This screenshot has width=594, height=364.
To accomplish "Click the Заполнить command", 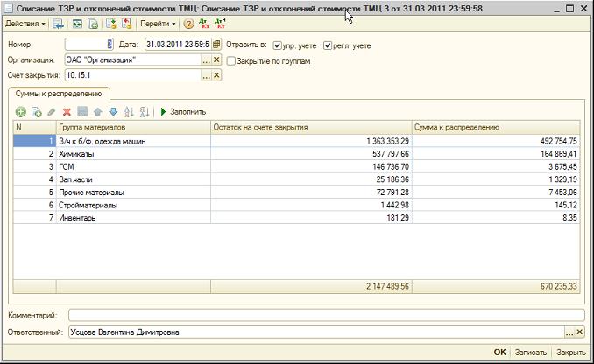I will click(x=183, y=112).
